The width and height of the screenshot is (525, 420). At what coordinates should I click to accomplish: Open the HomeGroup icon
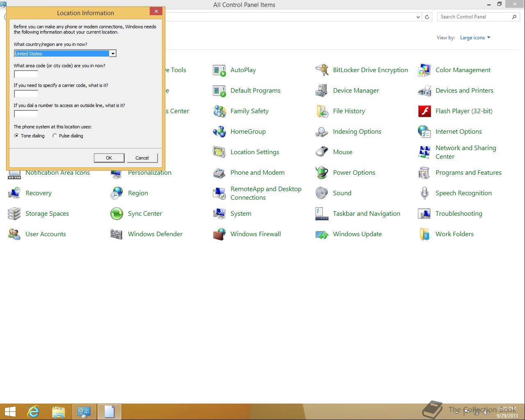tap(219, 132)
